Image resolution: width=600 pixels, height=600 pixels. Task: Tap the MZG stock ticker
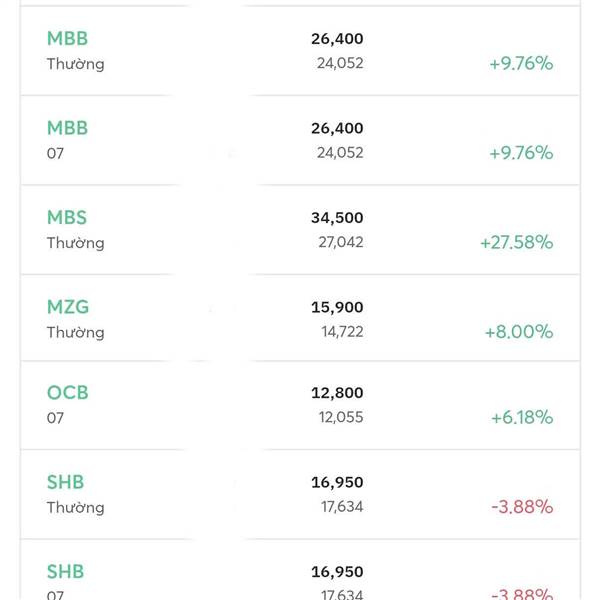click(x=68, y=307)
